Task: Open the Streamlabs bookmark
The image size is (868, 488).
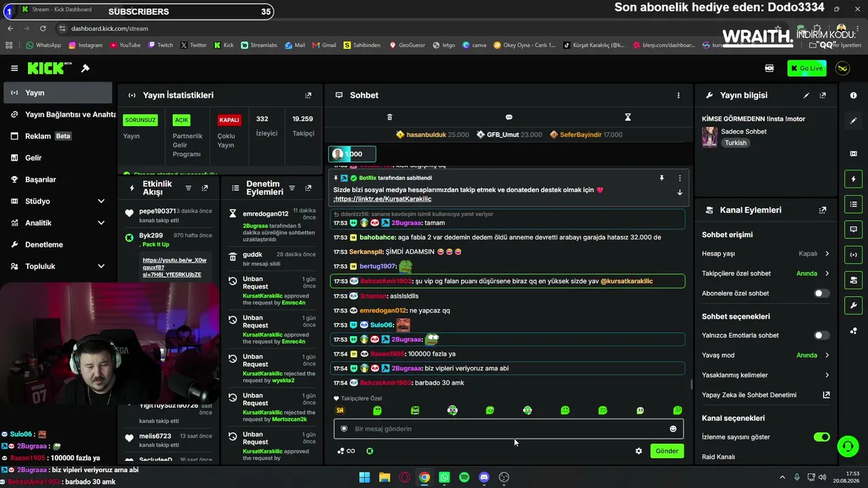Action: (x=259, y=45)
